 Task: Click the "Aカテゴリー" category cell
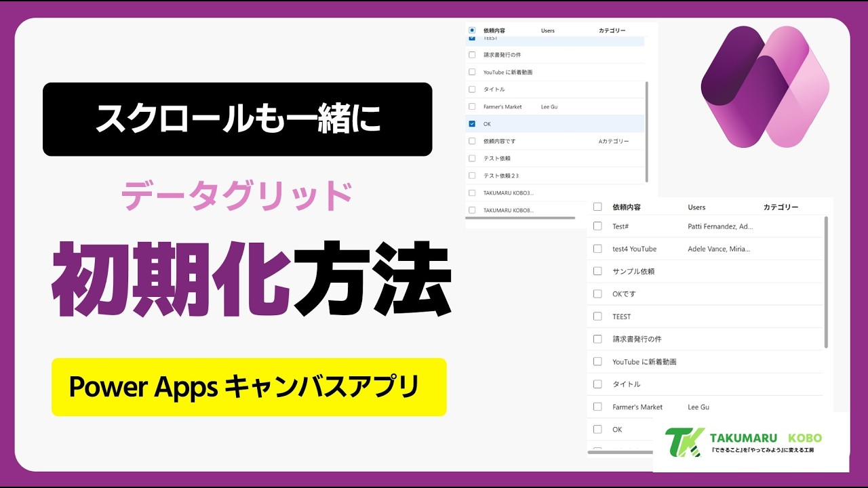click(614, 141)
